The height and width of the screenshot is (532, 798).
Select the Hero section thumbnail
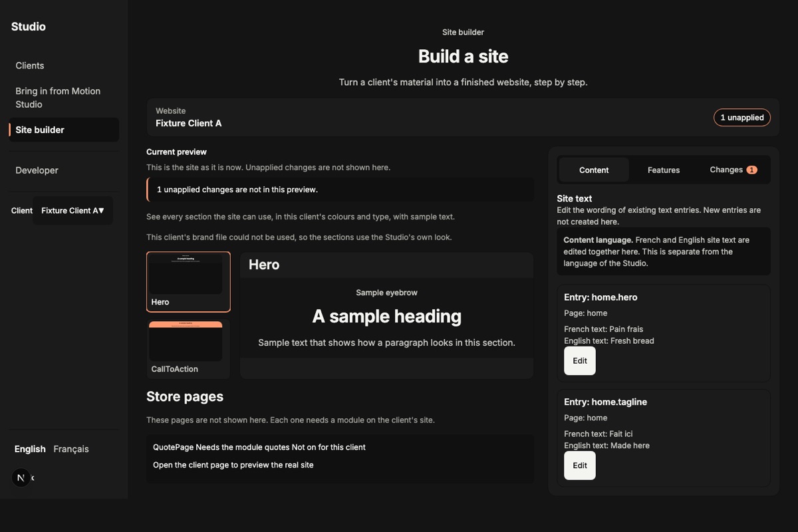pos(188,282)
